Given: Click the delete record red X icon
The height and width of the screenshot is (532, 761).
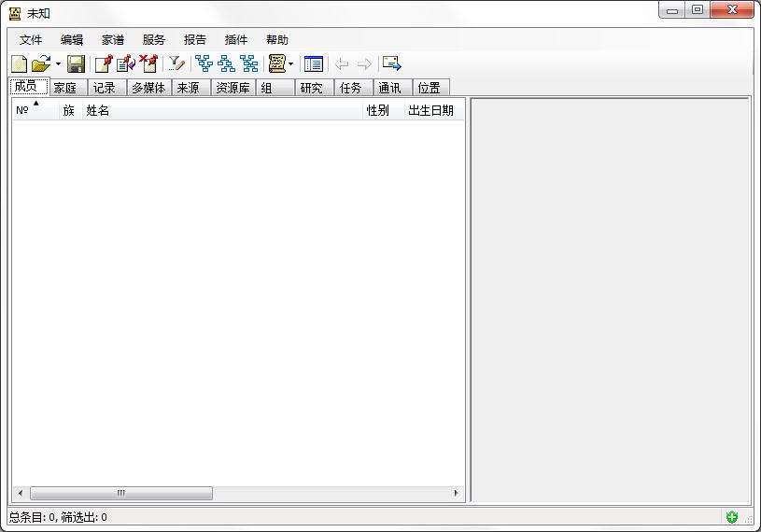Looking at the screenshot, I should [x=148, y=64].
